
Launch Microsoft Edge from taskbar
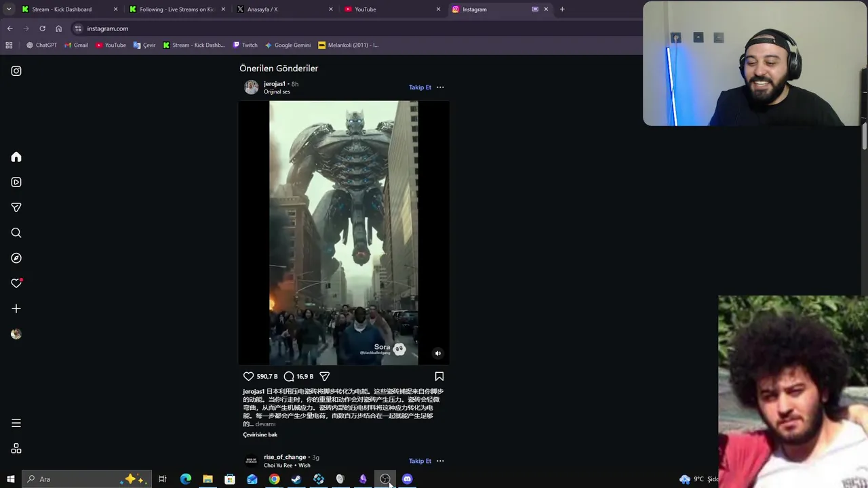click(x=185, y=479)
